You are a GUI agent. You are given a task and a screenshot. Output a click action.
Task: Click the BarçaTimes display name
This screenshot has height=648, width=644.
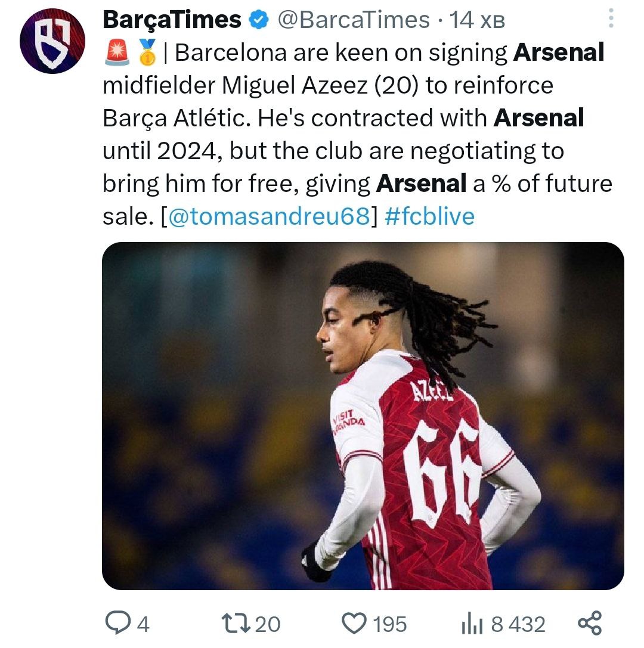172,20
